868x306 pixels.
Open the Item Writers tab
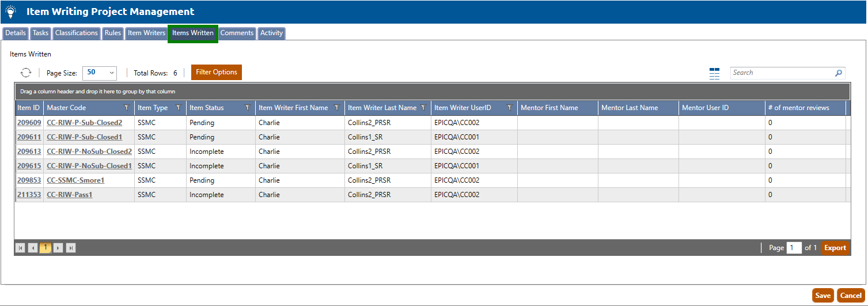click(146, 33)
